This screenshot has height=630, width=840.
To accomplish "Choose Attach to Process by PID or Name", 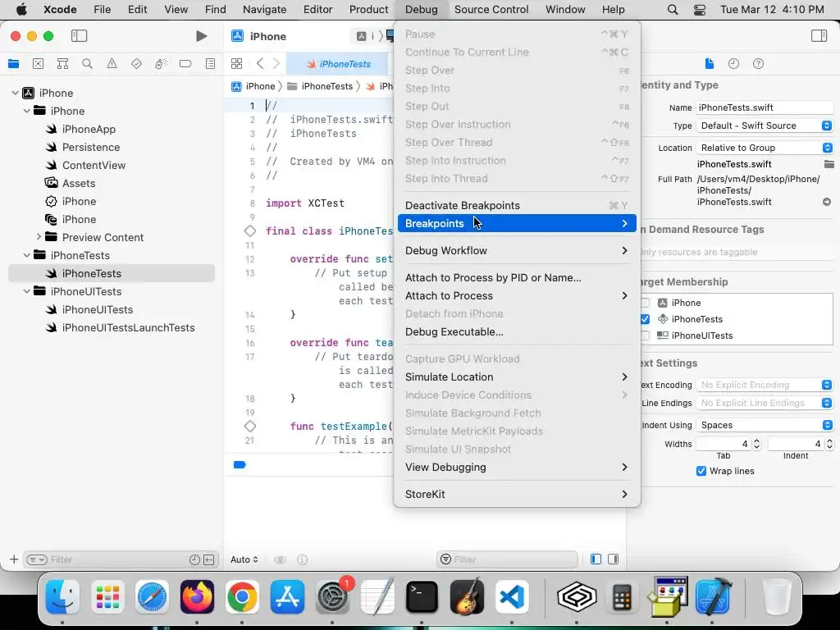I will click(517, 277).
